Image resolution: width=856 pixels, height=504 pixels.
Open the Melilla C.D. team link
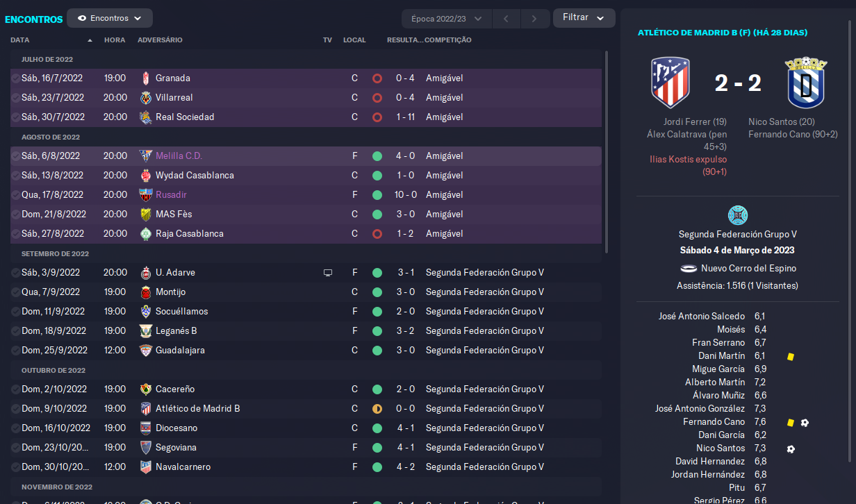pyautogui.click(x=179, y=156)
